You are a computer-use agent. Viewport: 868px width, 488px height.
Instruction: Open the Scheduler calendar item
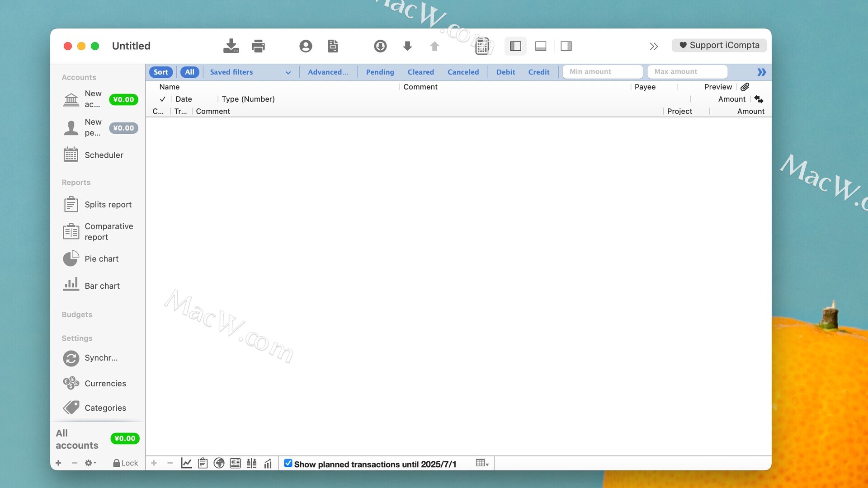tap(104, 155)
